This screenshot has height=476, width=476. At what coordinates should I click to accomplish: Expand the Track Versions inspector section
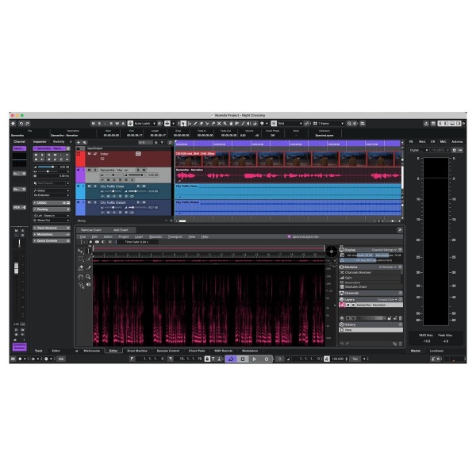pyautogui.click(x=52, y=228)
